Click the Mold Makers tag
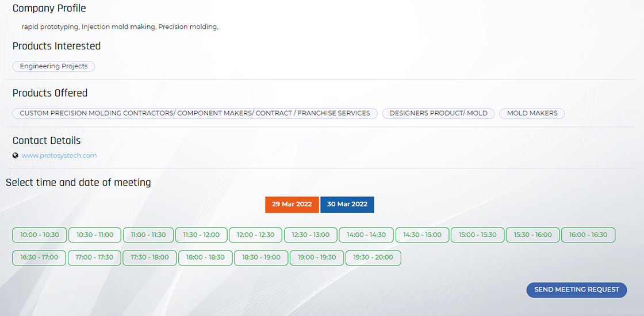The width and height of the screenshot is (644, 316). pos(532,113)
